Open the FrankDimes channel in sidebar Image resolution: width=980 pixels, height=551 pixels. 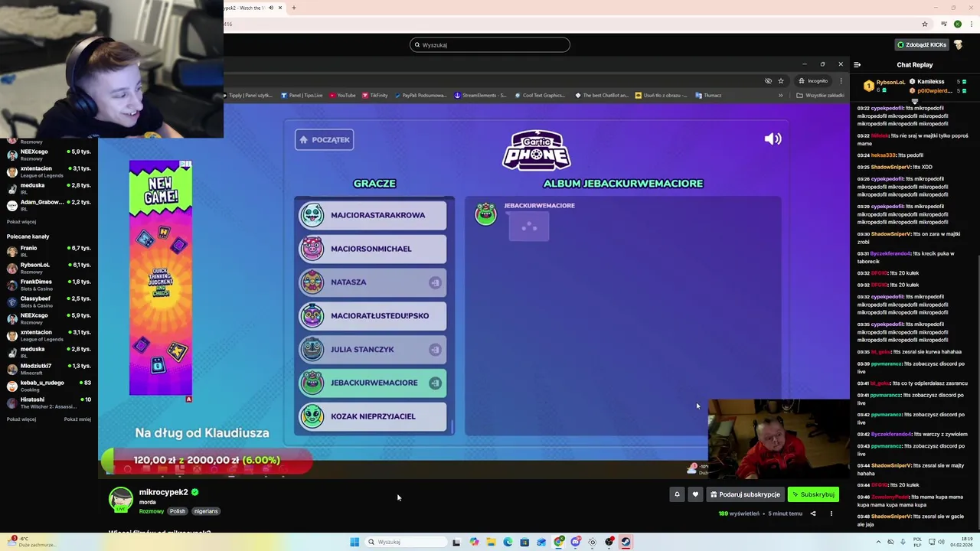[x=49, y=285]
